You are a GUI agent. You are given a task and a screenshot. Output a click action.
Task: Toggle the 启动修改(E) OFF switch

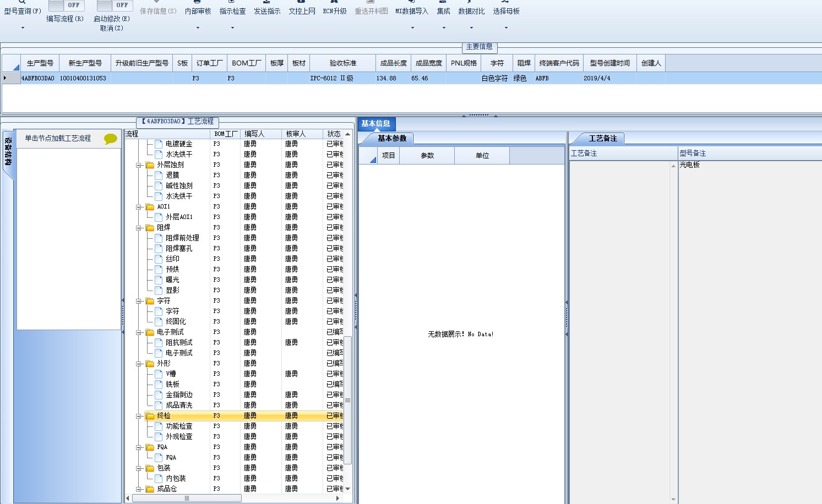pos(114,6)
